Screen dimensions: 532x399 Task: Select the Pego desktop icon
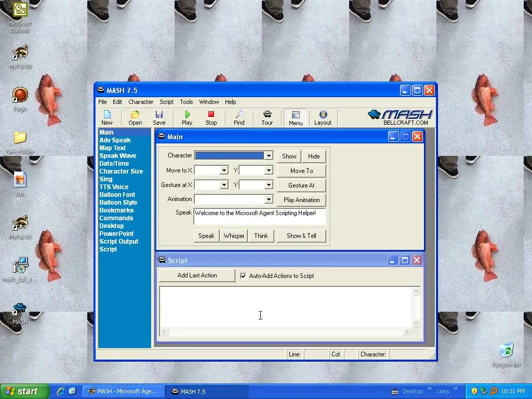[x=20, y=99]
